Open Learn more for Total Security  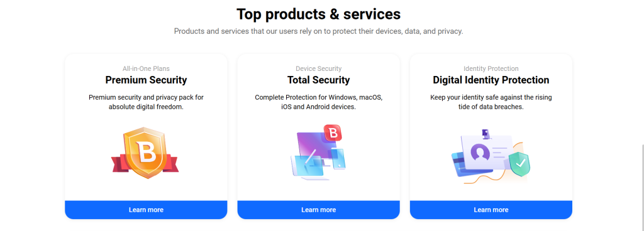click(319, 210)
